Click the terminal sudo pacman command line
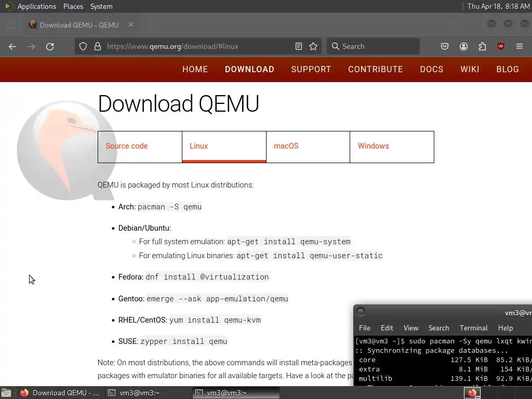The width and height of the screenshot is (532, 399). (443, 341)
